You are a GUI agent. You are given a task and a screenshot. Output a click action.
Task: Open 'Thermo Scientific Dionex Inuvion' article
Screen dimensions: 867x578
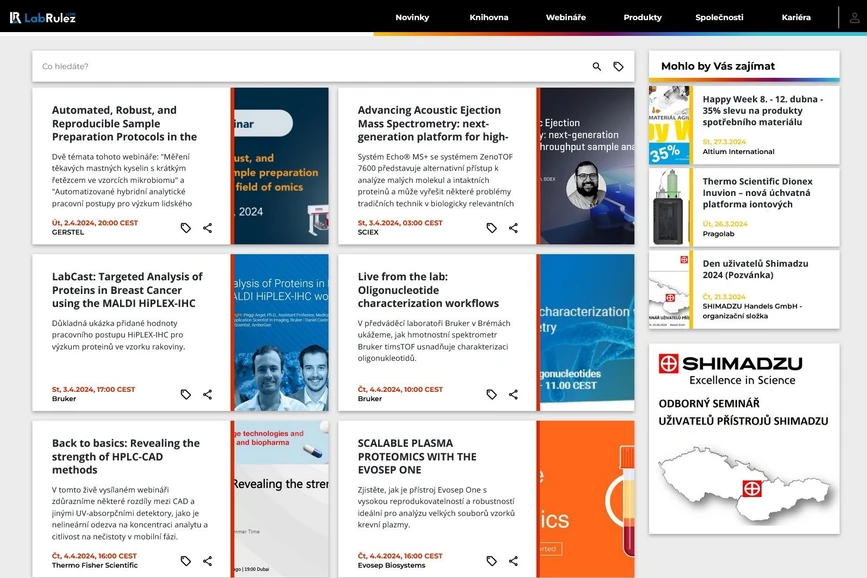tap(758, 192)
